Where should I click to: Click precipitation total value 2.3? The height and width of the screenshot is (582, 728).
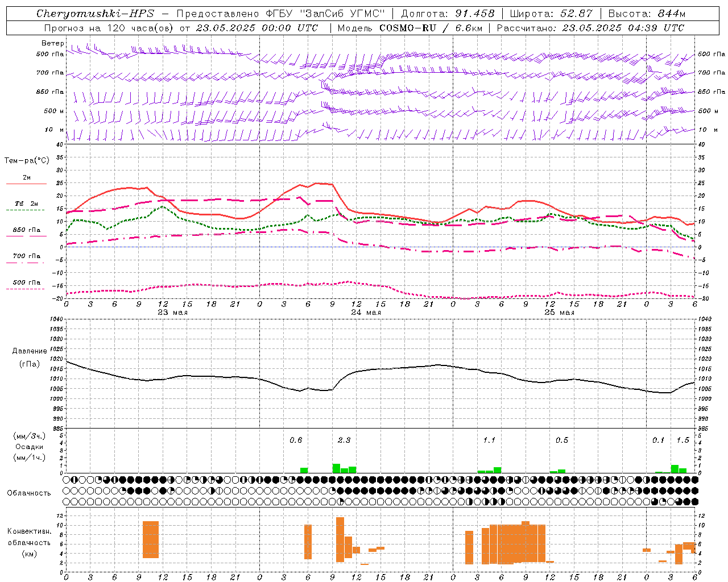[344, 440]
